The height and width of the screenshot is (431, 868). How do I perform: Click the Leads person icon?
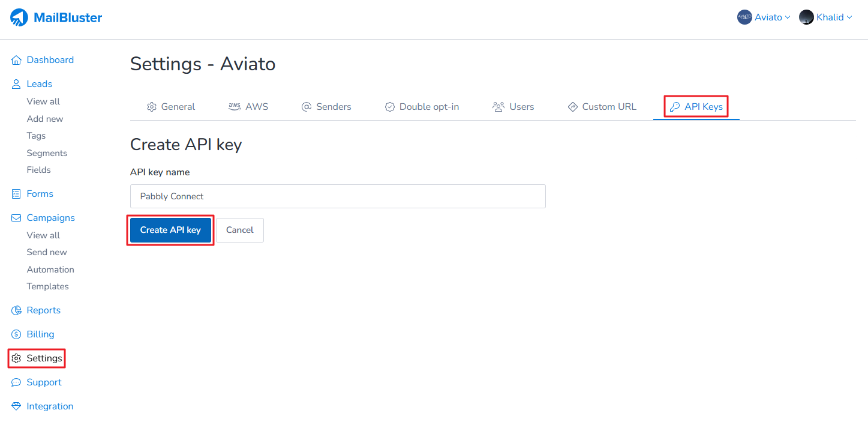(x=16, y=84)
